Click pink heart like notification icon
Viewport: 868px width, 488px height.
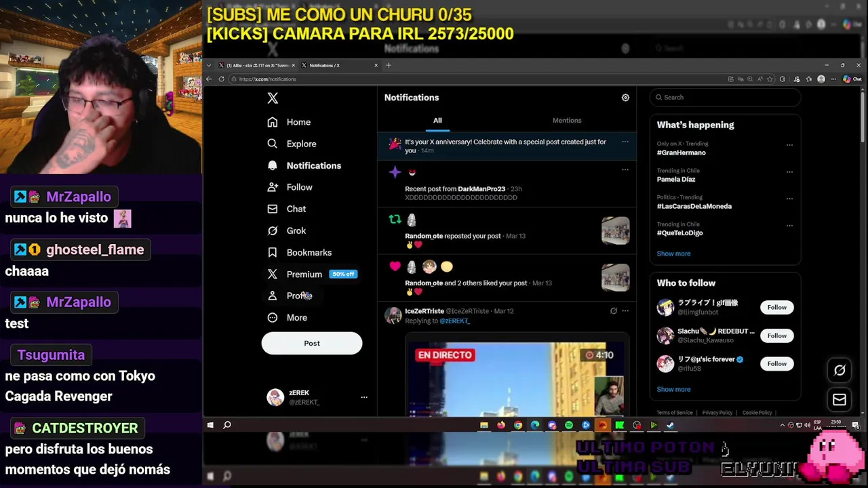(x=395, y=266)
